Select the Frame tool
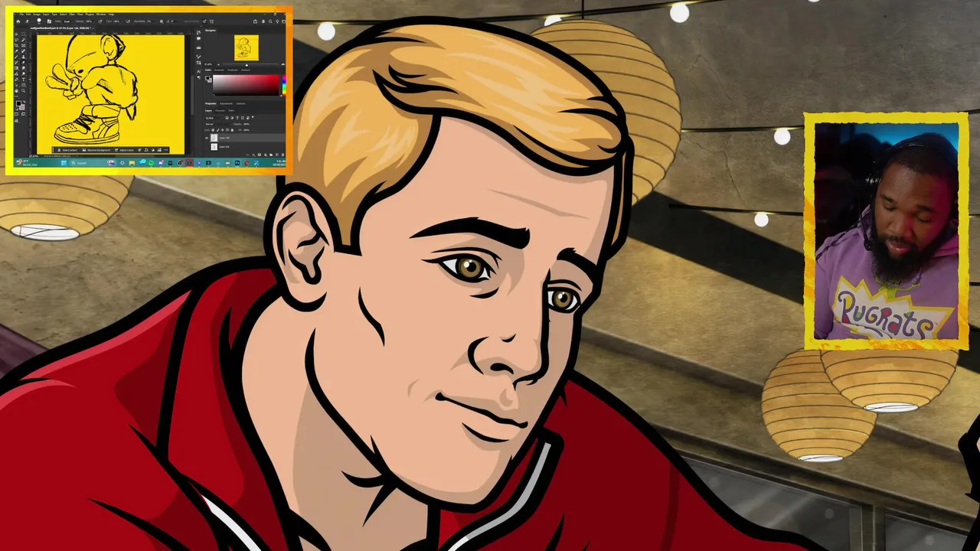 pyautogui.click(x=24, y=45)
